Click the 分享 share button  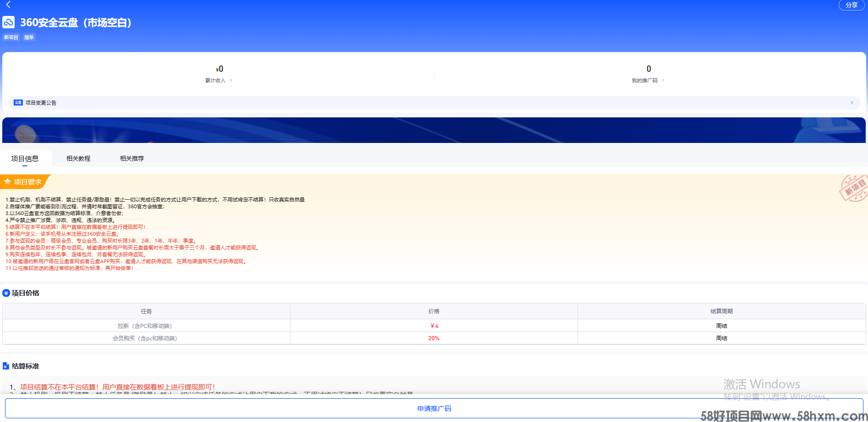tap(852, 5)
